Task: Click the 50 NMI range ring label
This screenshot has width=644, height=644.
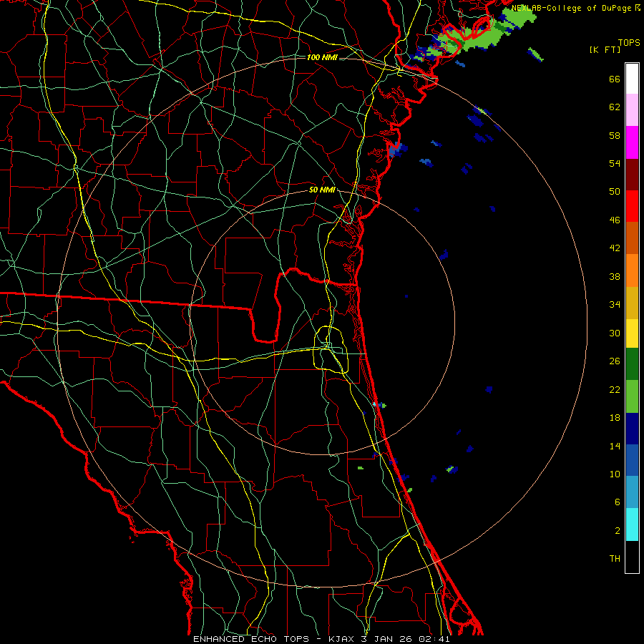Action: pyautogui.click(x=322, y=190)
